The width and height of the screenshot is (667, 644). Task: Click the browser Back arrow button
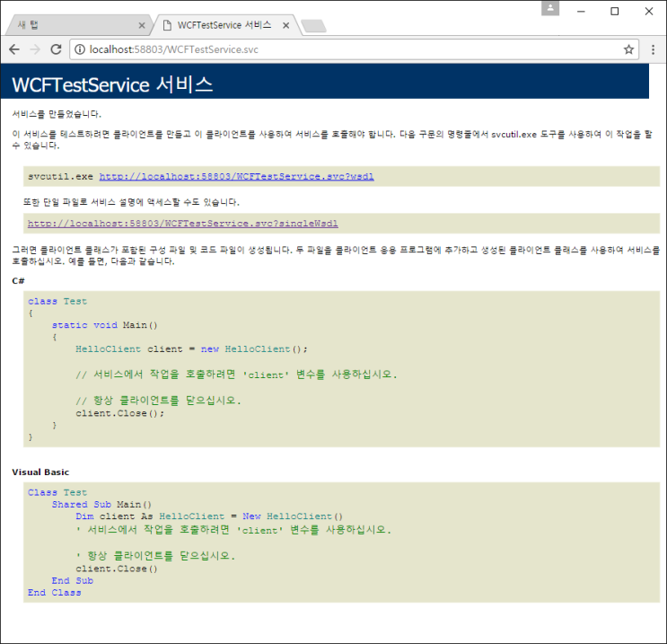14,49
